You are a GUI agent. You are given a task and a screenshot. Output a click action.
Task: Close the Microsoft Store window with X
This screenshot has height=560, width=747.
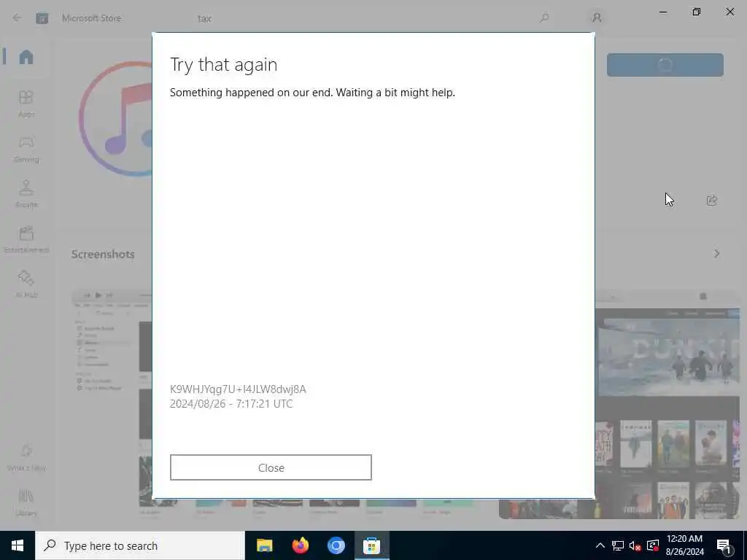tap(729, 12)
